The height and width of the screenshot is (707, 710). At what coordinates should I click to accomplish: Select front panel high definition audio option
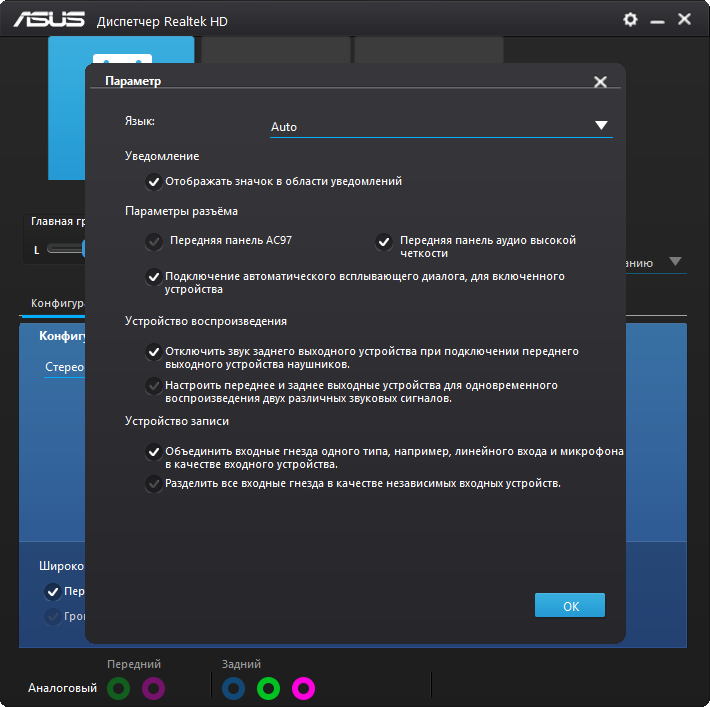(x=384, y=241)
